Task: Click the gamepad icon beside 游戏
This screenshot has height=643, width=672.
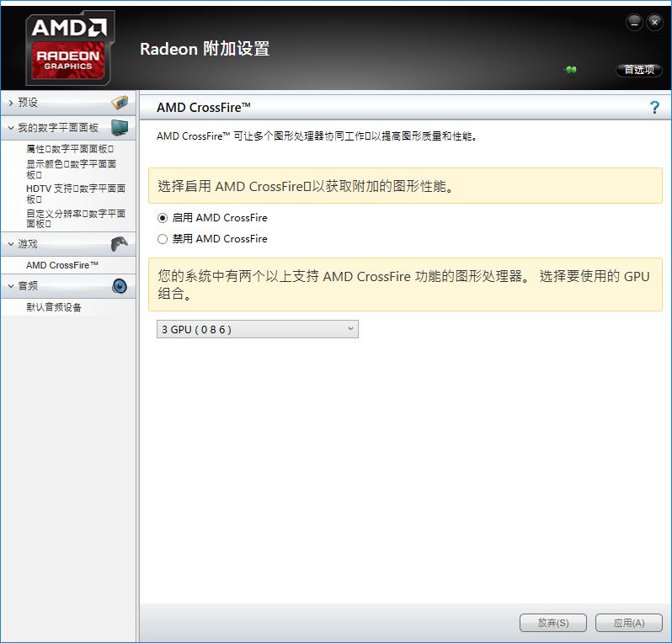Action: coord(119,244)
